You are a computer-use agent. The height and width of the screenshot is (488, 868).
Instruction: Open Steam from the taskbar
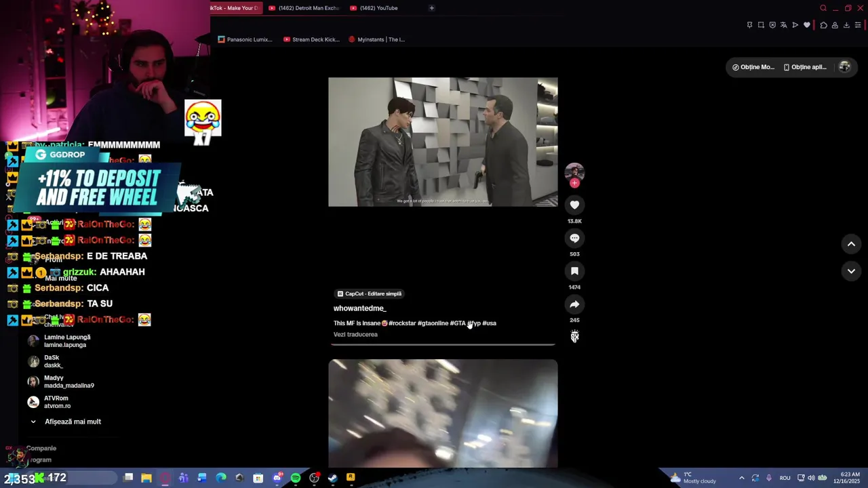[332, 478]
